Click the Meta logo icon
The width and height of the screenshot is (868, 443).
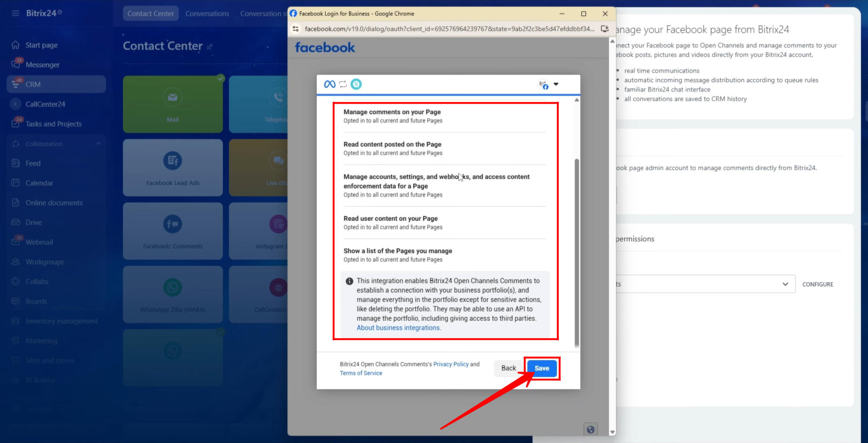(329, 84)
